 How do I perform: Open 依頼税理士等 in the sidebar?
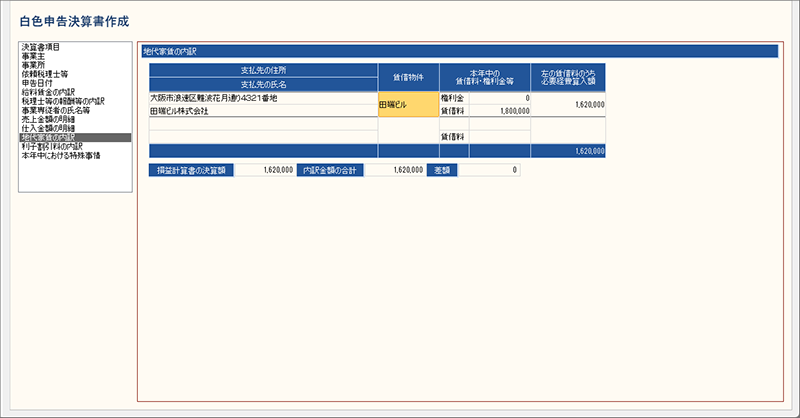coord(44,74)
